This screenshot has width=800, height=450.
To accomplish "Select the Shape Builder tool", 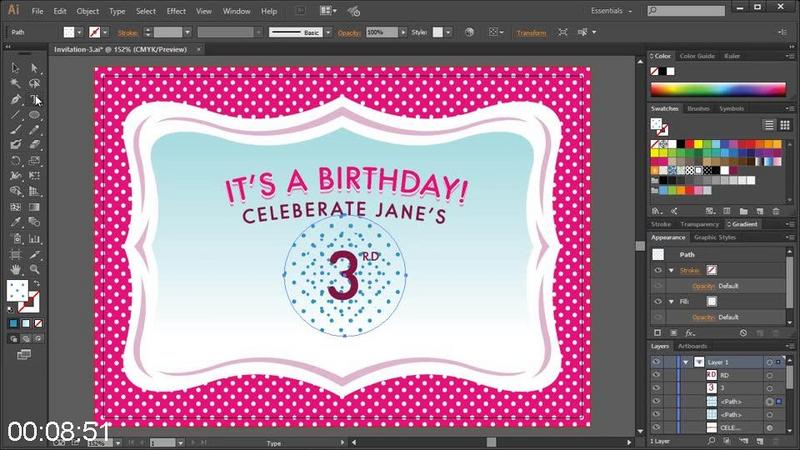I will point(15,191).
